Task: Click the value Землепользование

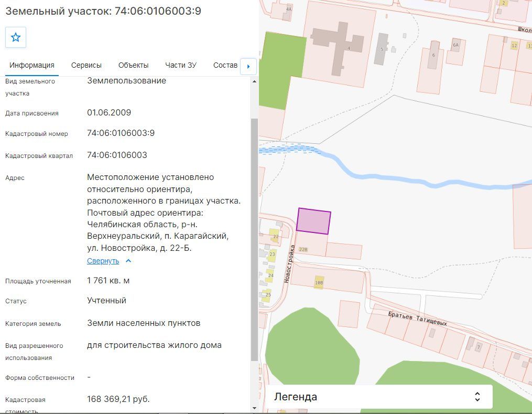Action: (x=126, y=80)
